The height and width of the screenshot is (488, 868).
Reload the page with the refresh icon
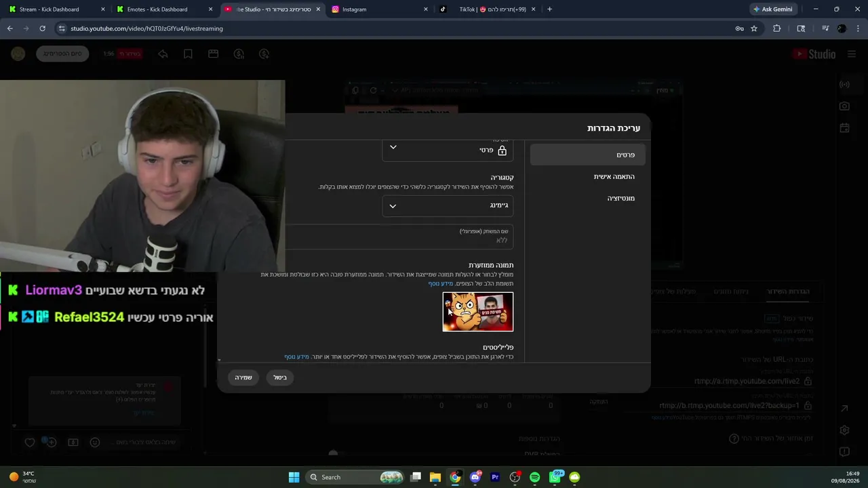click(42, 28)
